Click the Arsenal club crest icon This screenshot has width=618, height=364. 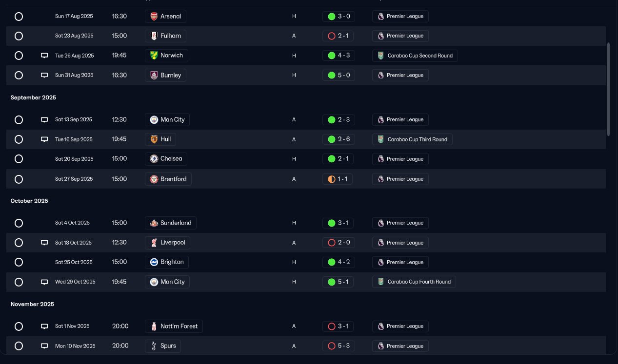(x=154, y=17)
